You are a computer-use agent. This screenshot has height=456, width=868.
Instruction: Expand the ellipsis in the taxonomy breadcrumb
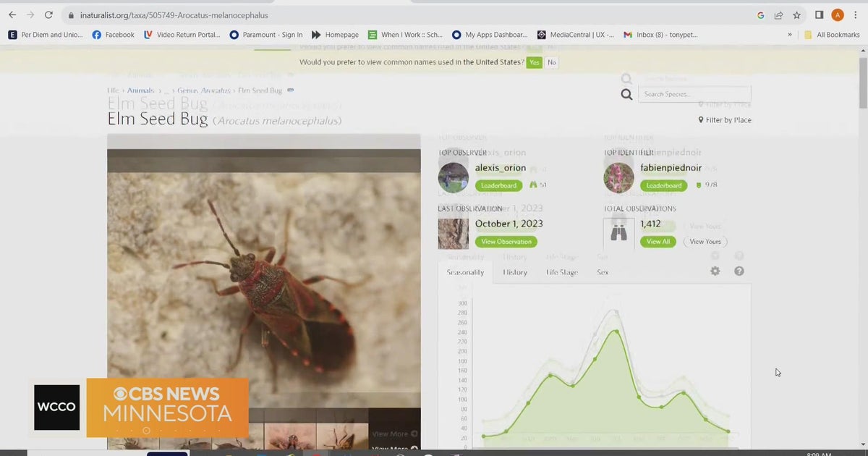coord(166,90)
